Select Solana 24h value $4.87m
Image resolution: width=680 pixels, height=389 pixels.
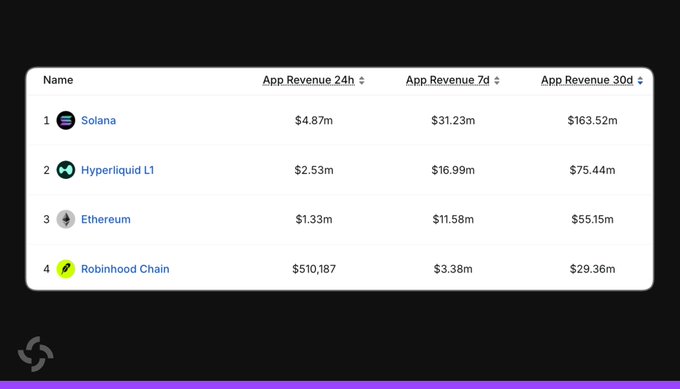pos(314,121)
